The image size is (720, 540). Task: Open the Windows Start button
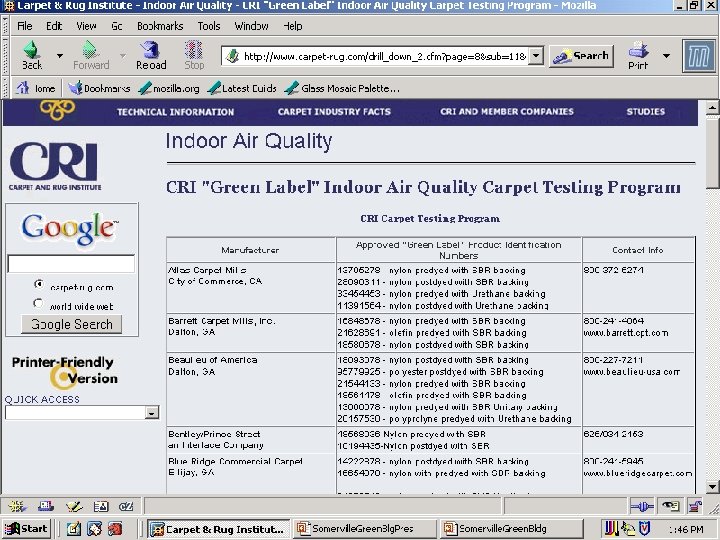click(26, 529)
